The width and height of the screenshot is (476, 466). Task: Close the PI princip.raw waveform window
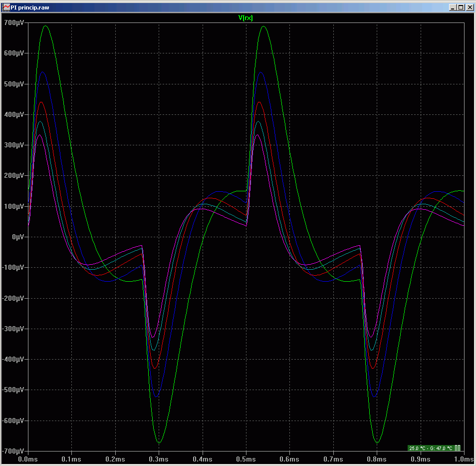[469, 7]
